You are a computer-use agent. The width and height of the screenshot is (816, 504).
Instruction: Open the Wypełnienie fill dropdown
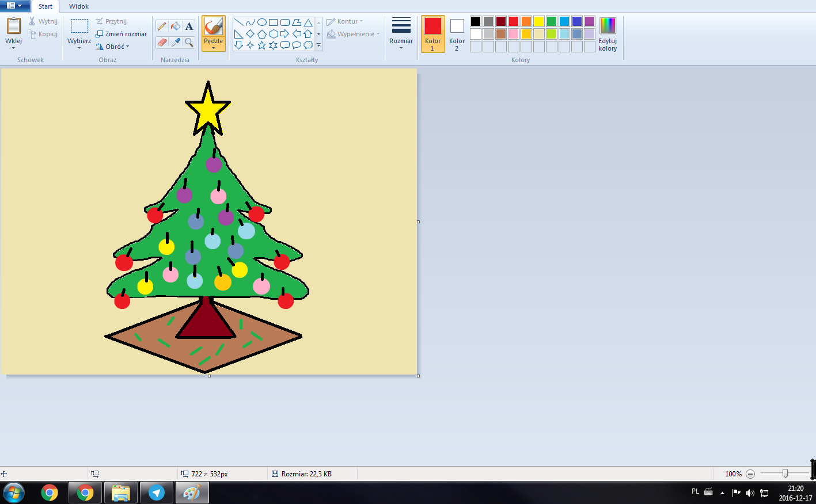click(354, 34)
